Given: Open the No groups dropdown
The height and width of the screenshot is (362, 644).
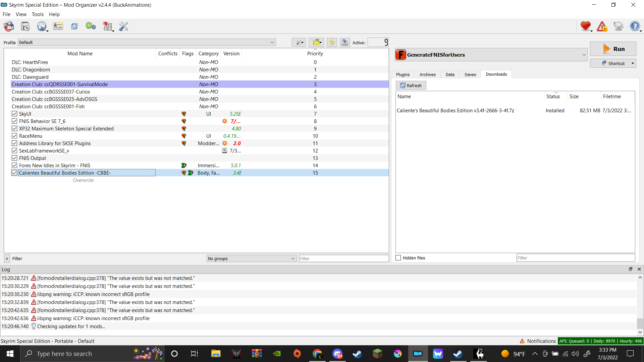Looking at the screenshot, I should pos(251,258).
